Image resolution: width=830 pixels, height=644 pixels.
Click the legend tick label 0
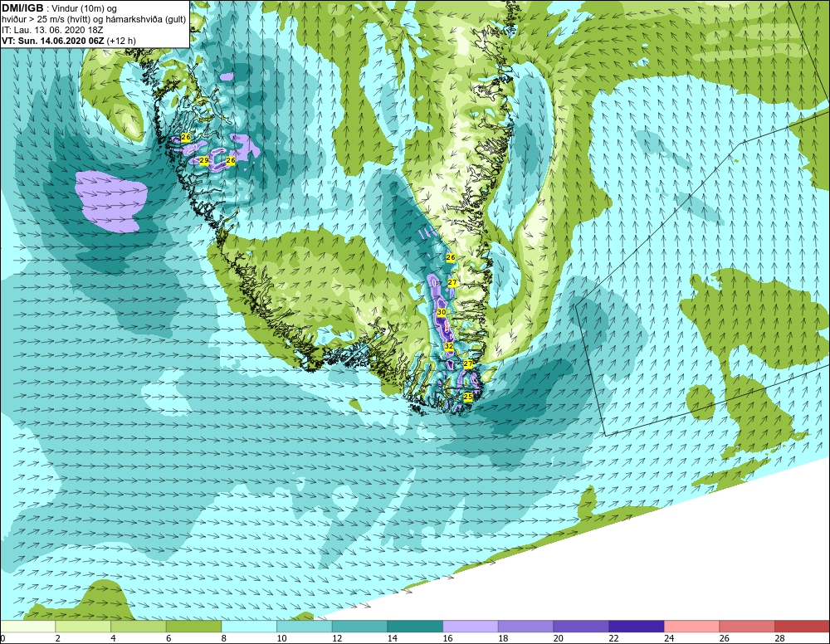point(2,639)
